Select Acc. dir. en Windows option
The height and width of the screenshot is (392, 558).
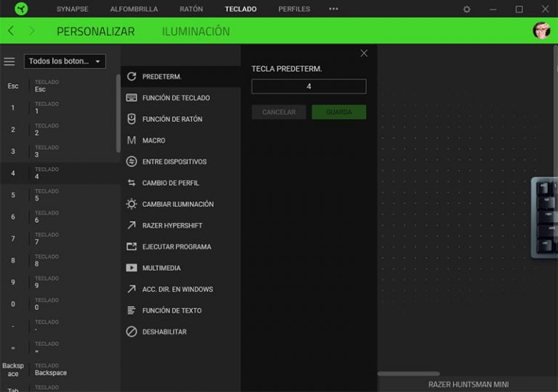[x=181, y=289]
